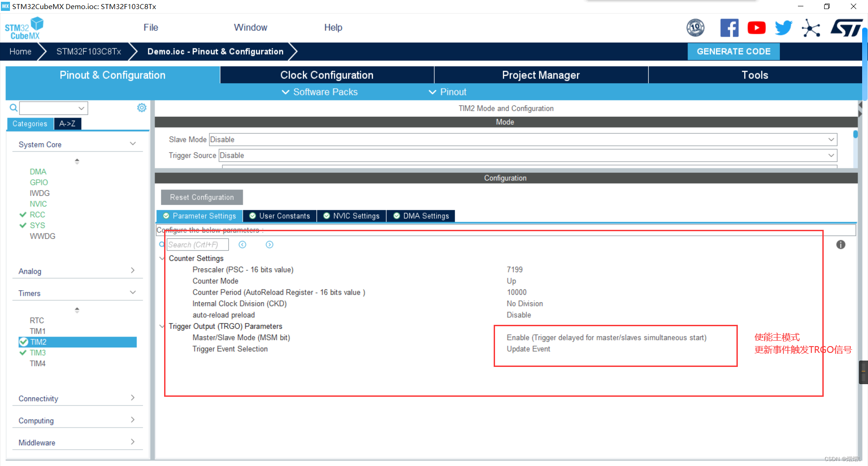
Task: Select Pinout & Configuration tab
Action: 113,75
